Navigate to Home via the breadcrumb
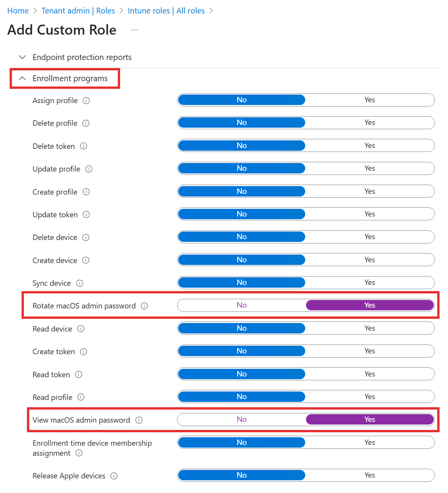This screenshot has width=448, height=493. (x=18, y=10)
